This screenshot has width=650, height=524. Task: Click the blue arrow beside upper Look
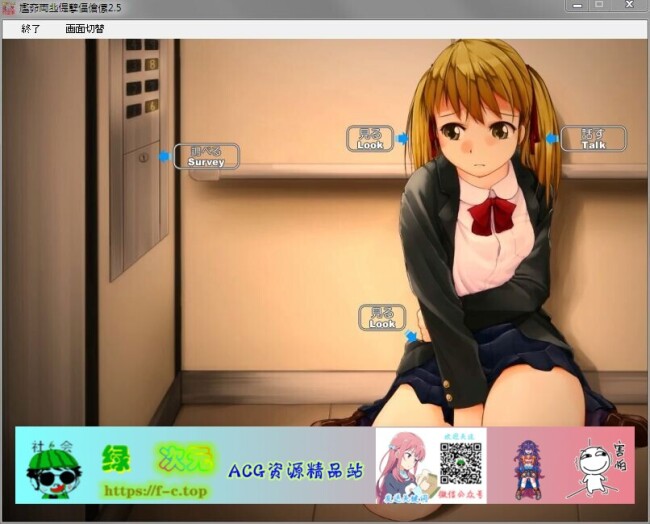point(402,139)
